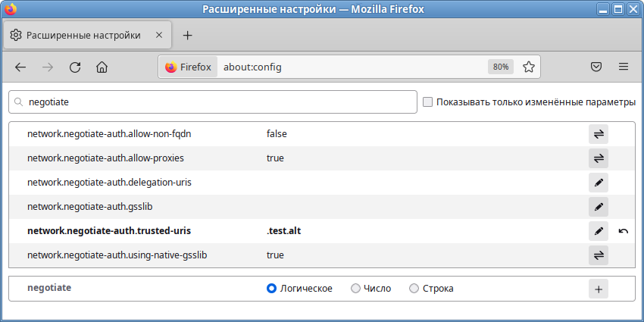Viewport: 644px width, 322px height.
Task: Click the forward navigation arrow
Action: pos(48,67)
